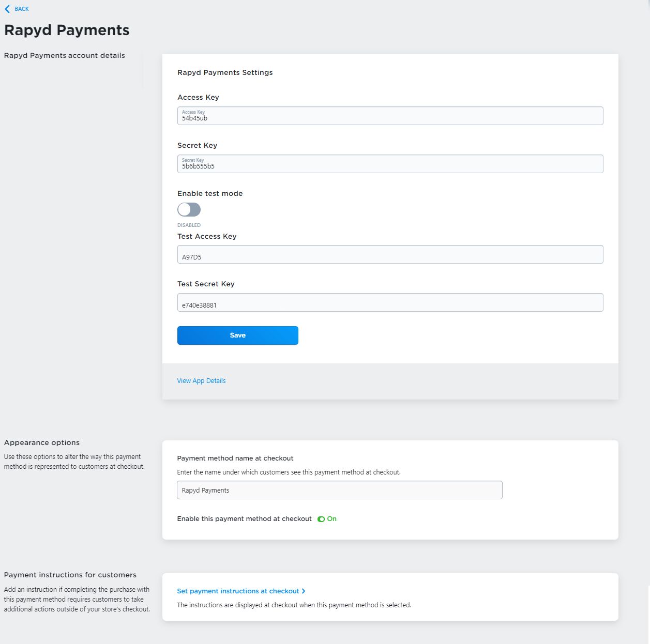Screen dimensions: 650x644
Task: Open Set payment instructions at checkout
Action: coord(238,591)
